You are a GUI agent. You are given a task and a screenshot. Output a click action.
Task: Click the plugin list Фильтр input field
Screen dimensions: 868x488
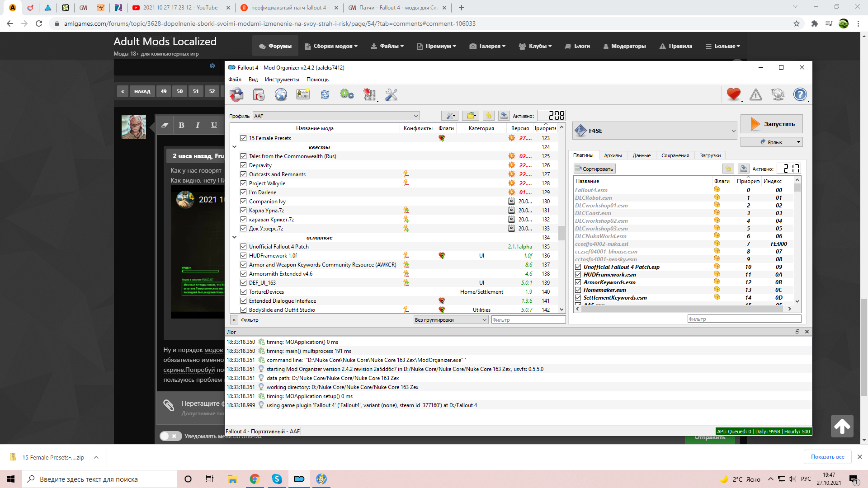(744, 319)
